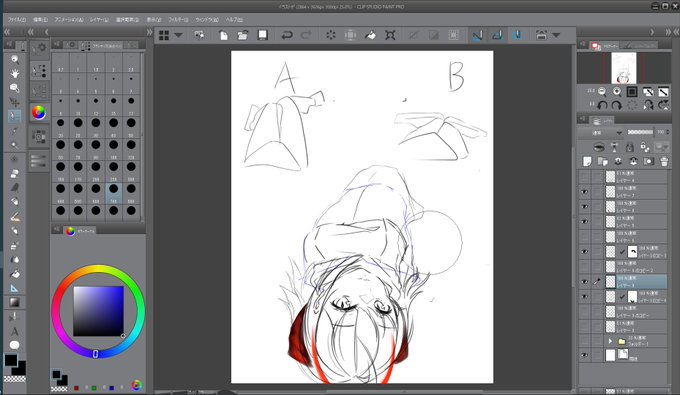This screenshot has width=680, height=395.
Task: Select the main drawing color swatch
Action: click(x=11, y=360)
